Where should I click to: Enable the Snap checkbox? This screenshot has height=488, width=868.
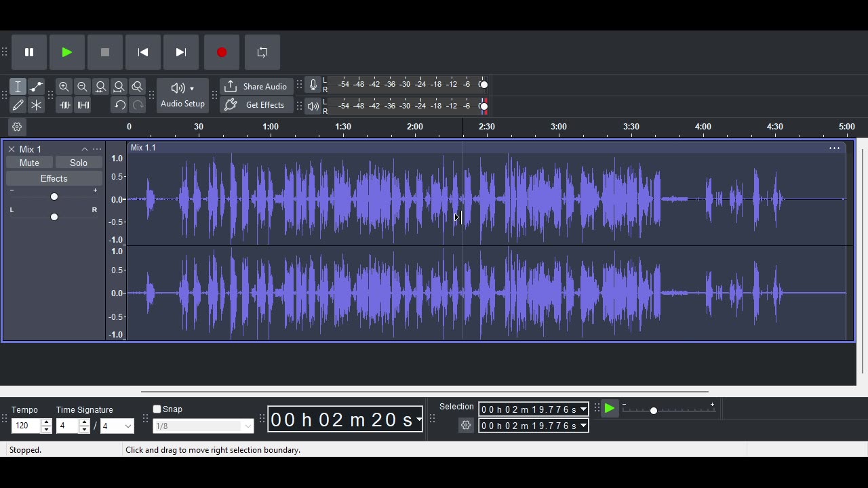[157, 409]
